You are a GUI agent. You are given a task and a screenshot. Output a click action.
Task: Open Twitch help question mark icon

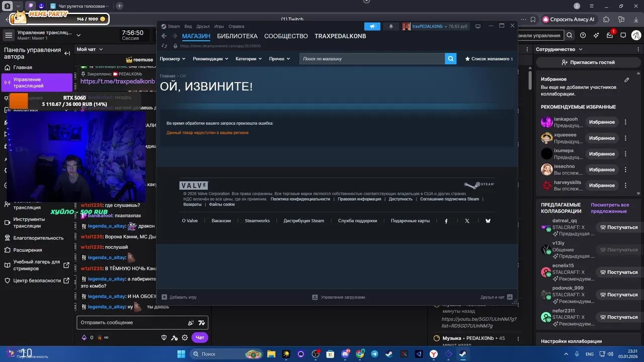[583, 35]
